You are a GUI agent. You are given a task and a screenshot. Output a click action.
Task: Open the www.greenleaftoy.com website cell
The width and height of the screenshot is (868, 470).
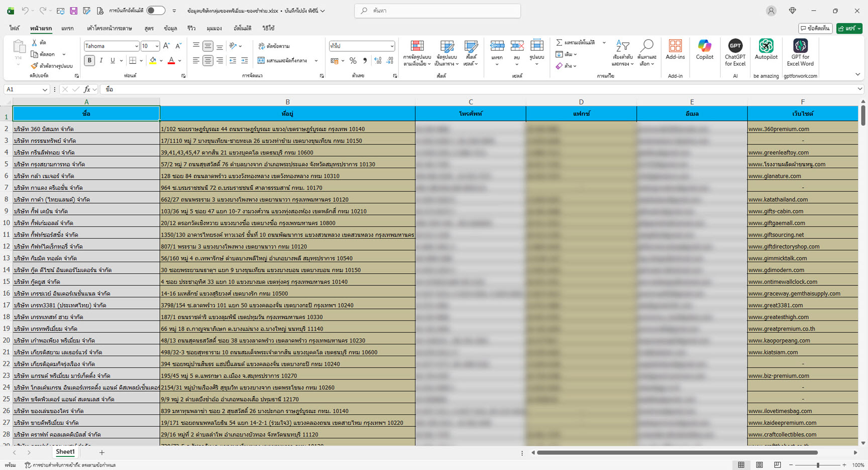(x=778, y=153)
